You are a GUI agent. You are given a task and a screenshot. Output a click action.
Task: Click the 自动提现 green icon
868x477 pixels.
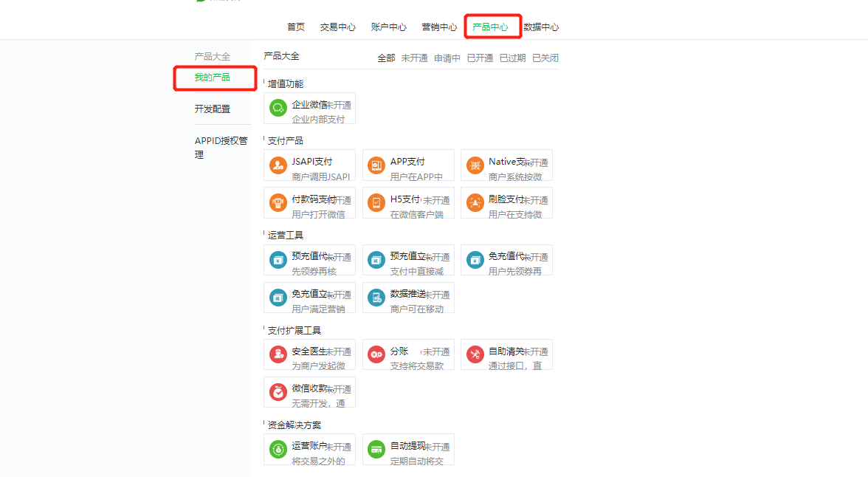tap(376, 449)
